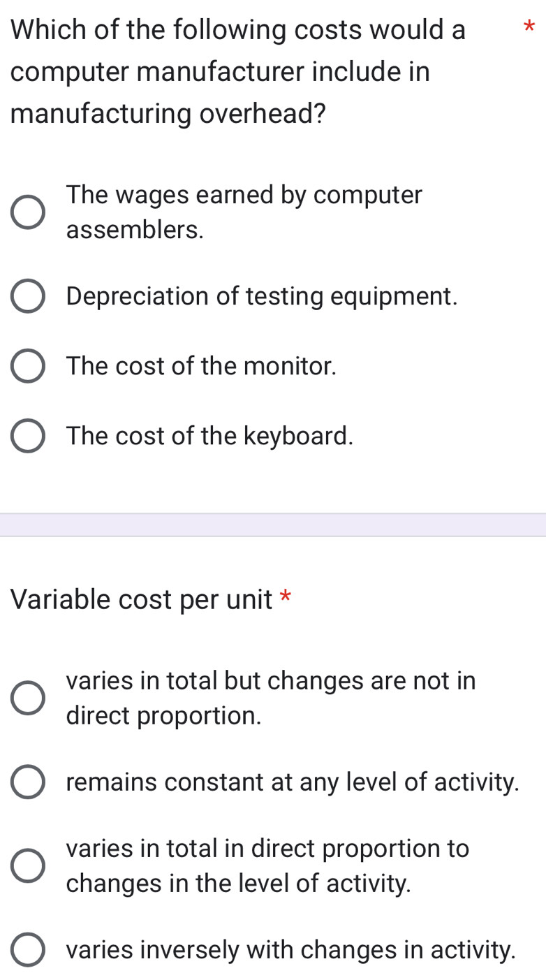Click the 'remains constant at any level of activity.' text
This screenshot has height=980, width=546.
[x=293, y=782]
